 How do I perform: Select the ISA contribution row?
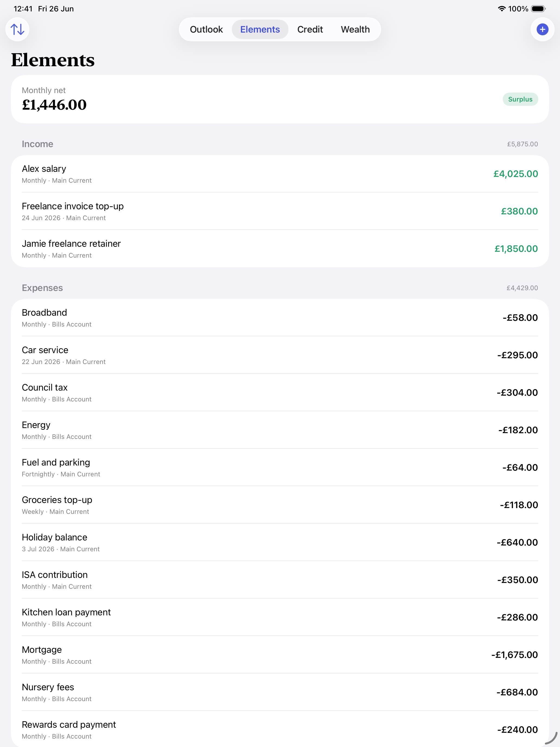pyautogui.click(x=280, y=580)
